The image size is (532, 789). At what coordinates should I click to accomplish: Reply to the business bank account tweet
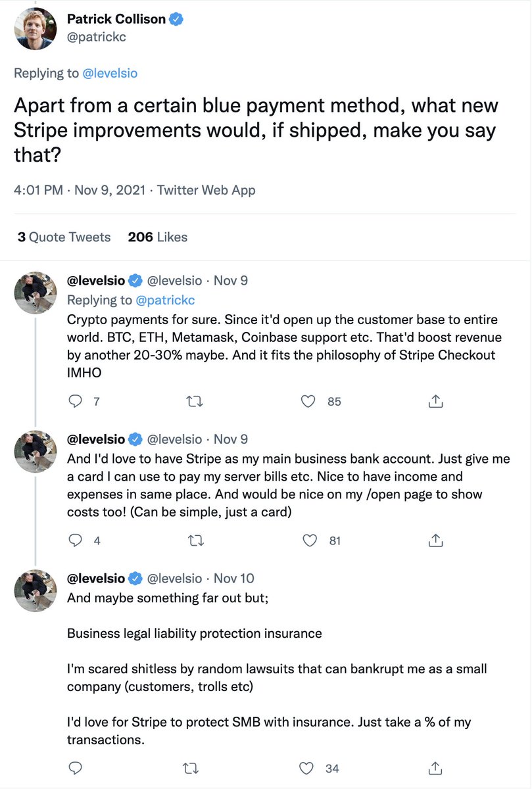76,540
